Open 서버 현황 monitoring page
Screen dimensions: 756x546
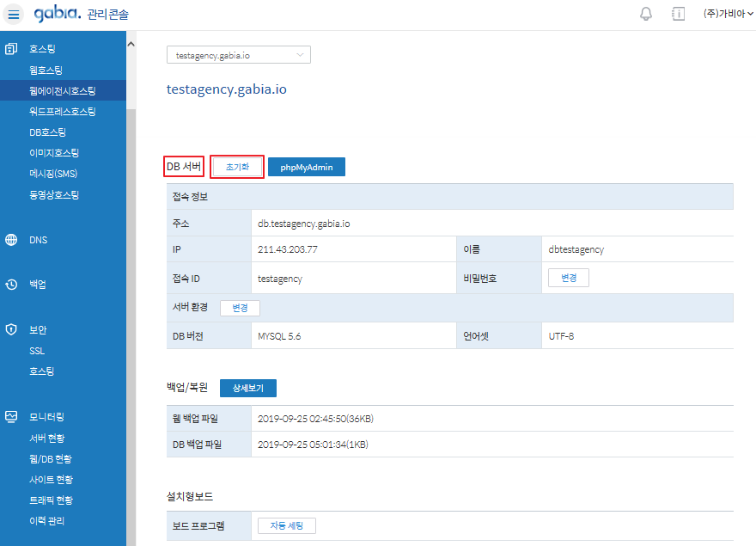click(46, 439)
